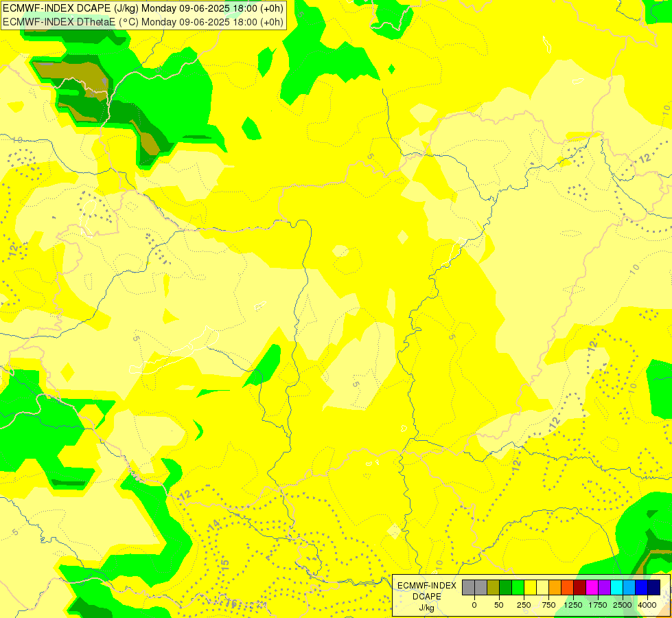672x618 pixels.
Task: Click the 'J/kg' unit label in legend
Action: point(427,608)
